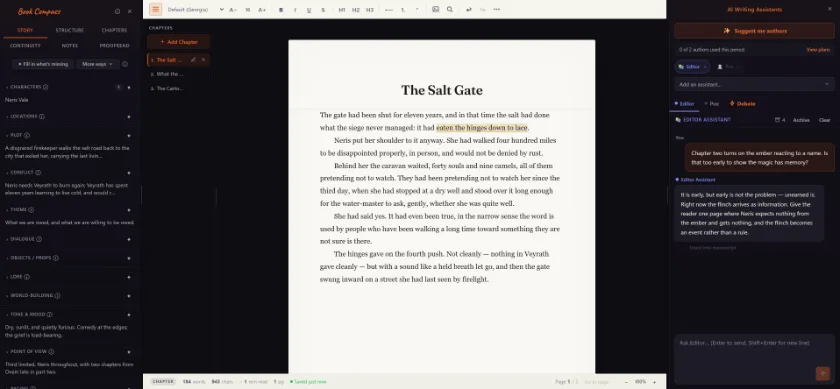Collapse the Characters section

click(7, 87)
